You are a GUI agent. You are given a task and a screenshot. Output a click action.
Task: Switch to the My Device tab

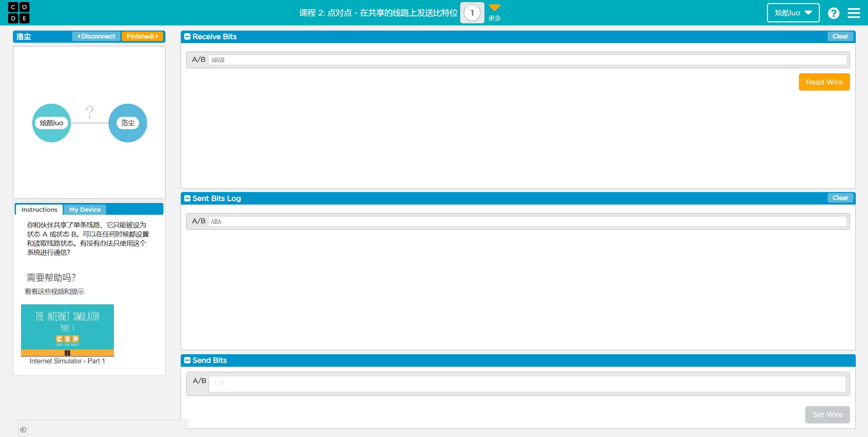click(x=85, y=210)
